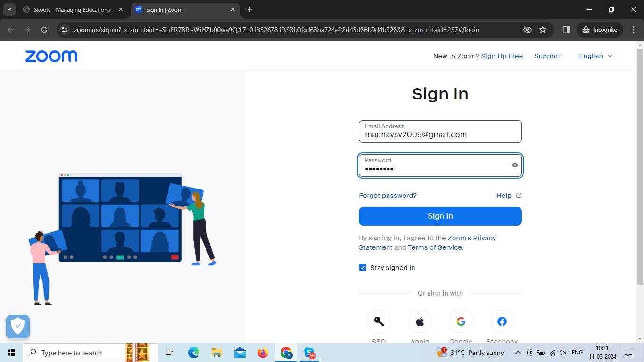Screen dimensions: 644x362
Task: Sign in with Facebook icon
Action: [x=502, y=321]
